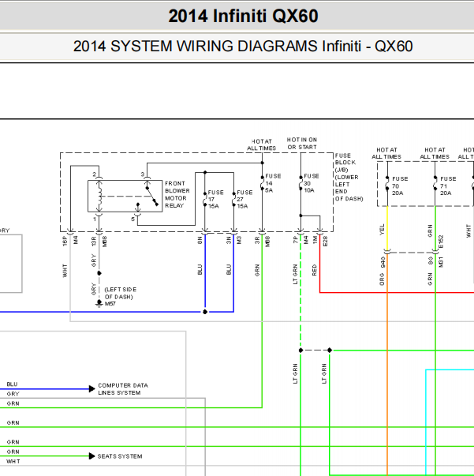Click the "8G" pin label
The height and width of the screenshot is (476, 474).
point(431,261)
